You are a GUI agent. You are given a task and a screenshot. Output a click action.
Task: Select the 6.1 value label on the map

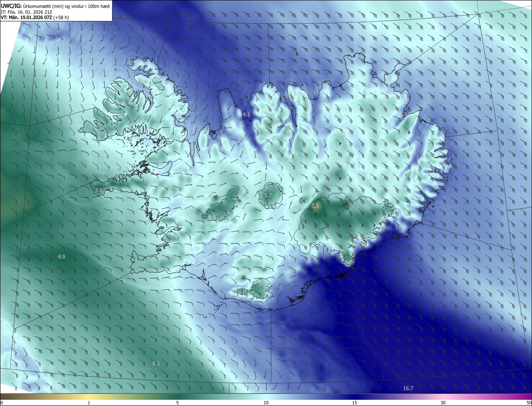click(156, 363)
